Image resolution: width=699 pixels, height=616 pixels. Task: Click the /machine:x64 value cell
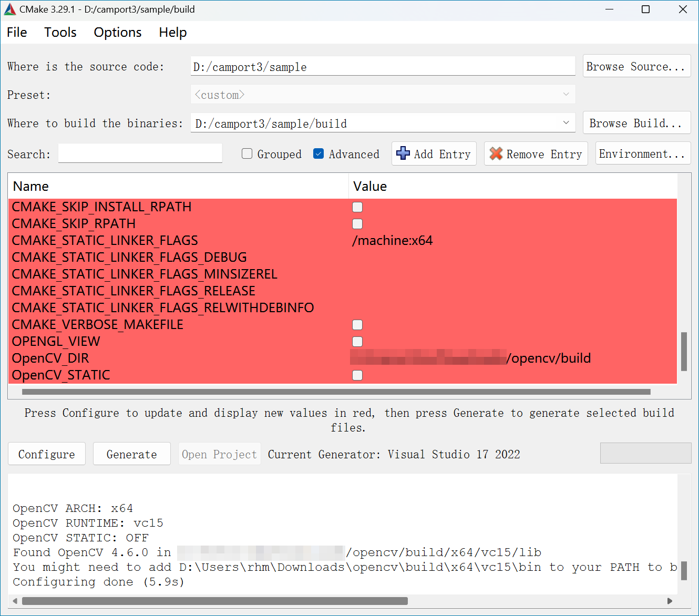(393, 241)
